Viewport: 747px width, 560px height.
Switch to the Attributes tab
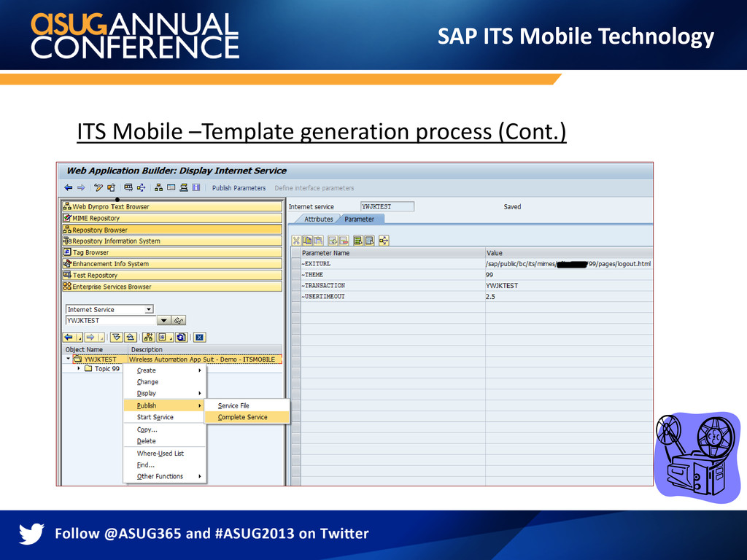coord(318,219)
